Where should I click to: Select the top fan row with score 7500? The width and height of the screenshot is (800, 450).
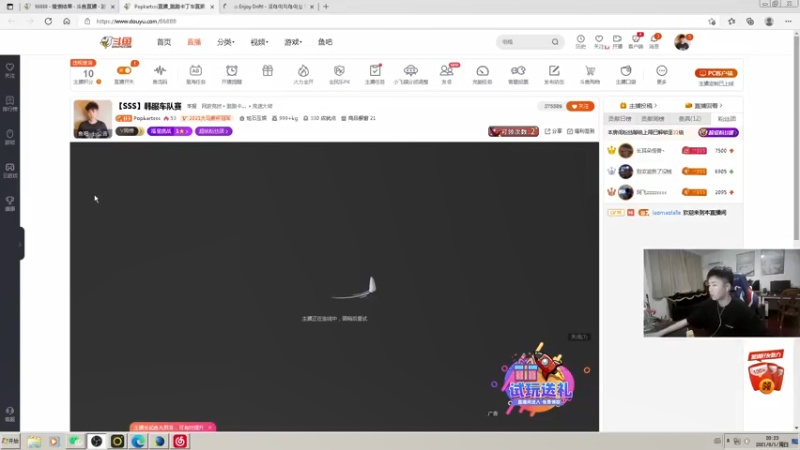pyautogui.click(x=672, y=151)
